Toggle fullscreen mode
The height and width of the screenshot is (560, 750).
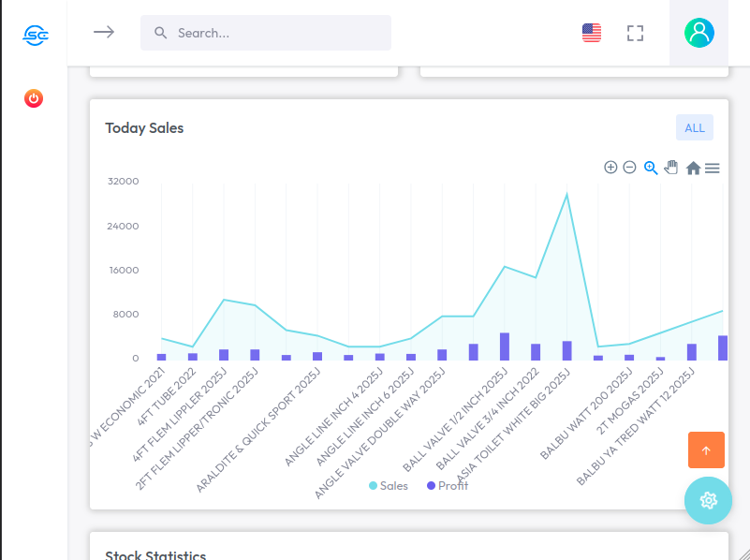(x=636, y=34)
